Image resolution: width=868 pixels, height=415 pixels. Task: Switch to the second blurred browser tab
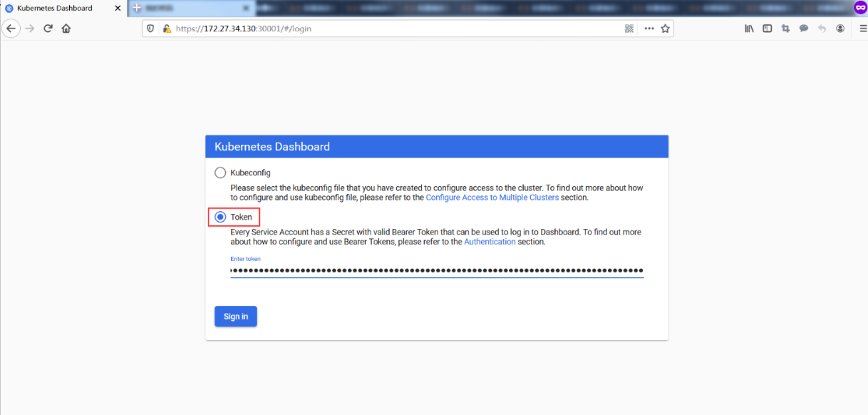pyautogui.click(x=192, y=8)
